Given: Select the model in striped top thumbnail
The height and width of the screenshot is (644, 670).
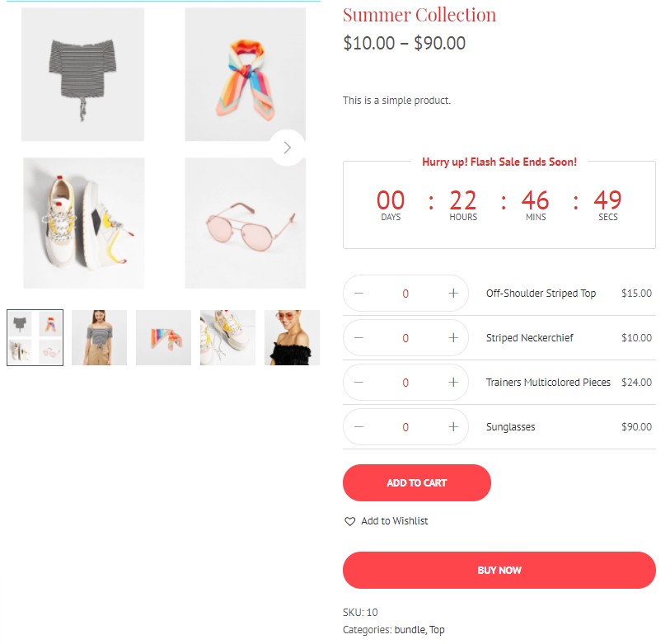Looking at the screenshot, I should click(x=99, y=338).
